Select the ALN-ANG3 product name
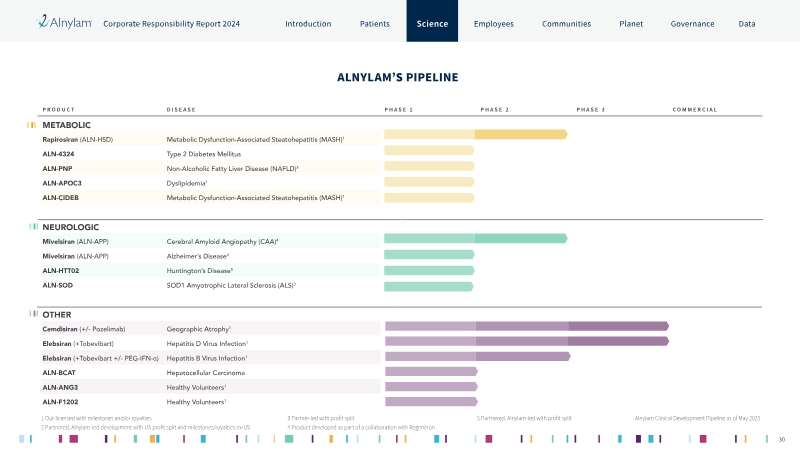 (60, 387)
